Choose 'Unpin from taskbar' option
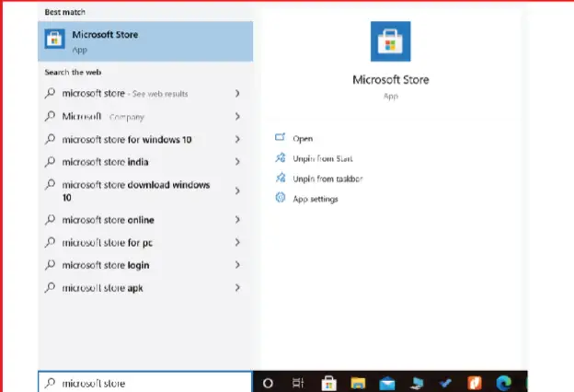The height and width of the screenshot is (392, 574). tap(327, 179)
